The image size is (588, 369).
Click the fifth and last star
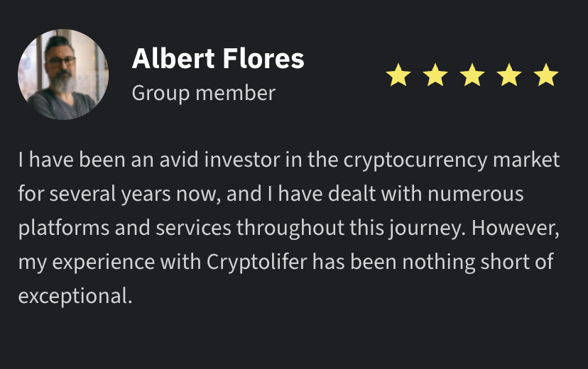click(x=546, y=75)
